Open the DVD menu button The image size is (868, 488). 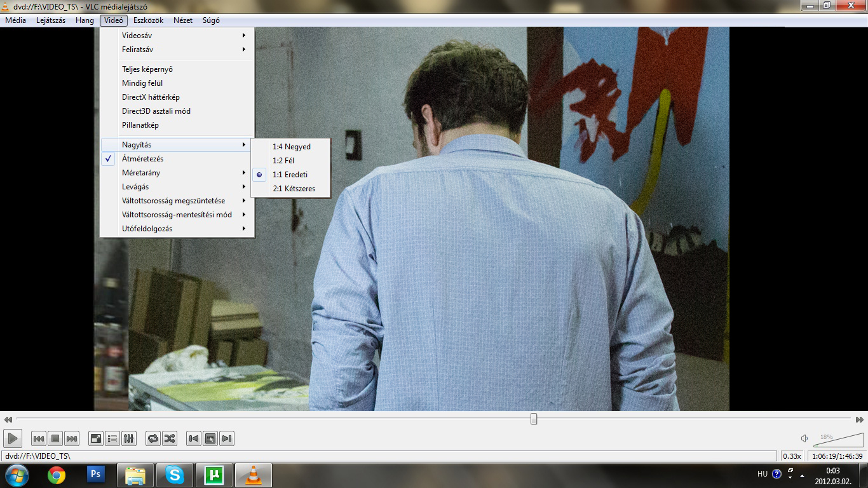[x=210, y=438]
